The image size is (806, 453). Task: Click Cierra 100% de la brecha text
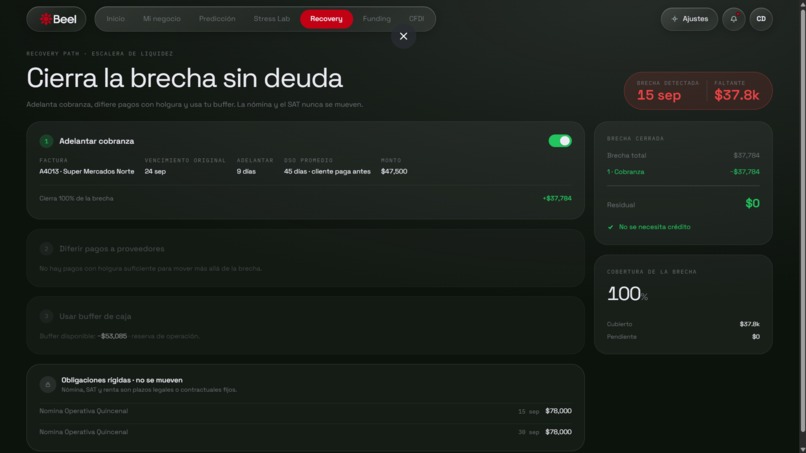(77, 198)
